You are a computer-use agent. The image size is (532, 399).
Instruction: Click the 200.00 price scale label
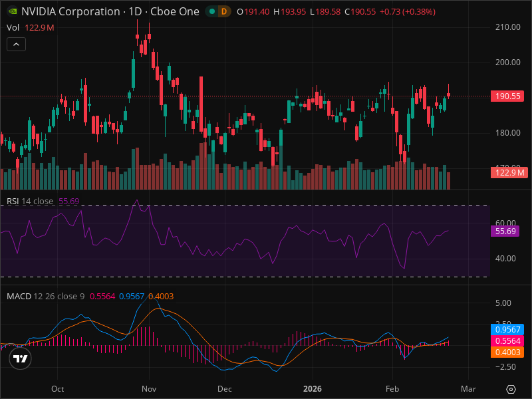click(x=507, y=63)
